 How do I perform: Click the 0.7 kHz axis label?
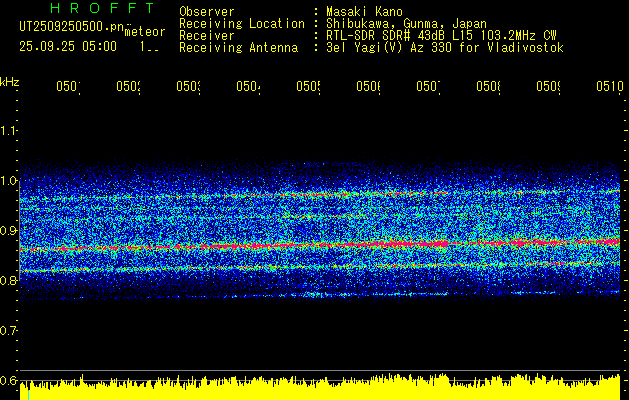pyautogui.click(x=8, y=331)
